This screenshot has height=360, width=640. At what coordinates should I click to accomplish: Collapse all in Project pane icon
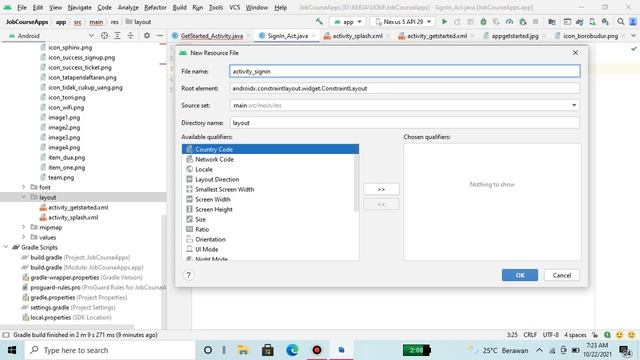pos(130,36)
